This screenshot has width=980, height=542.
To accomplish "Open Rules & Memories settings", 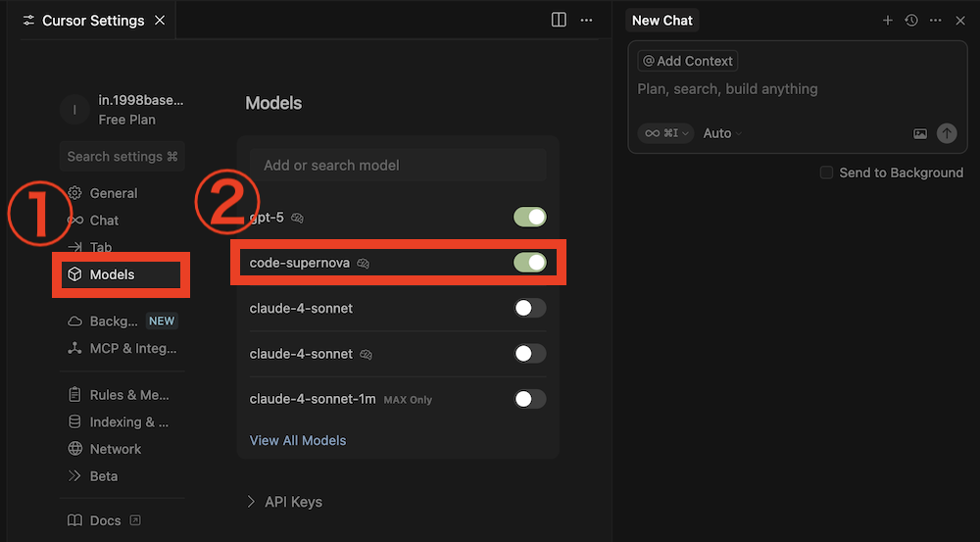I will [x=119, y=394].
